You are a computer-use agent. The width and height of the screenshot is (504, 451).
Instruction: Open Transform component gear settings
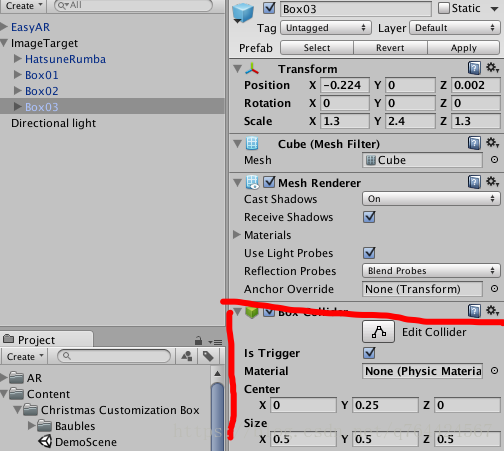[492, 68]
